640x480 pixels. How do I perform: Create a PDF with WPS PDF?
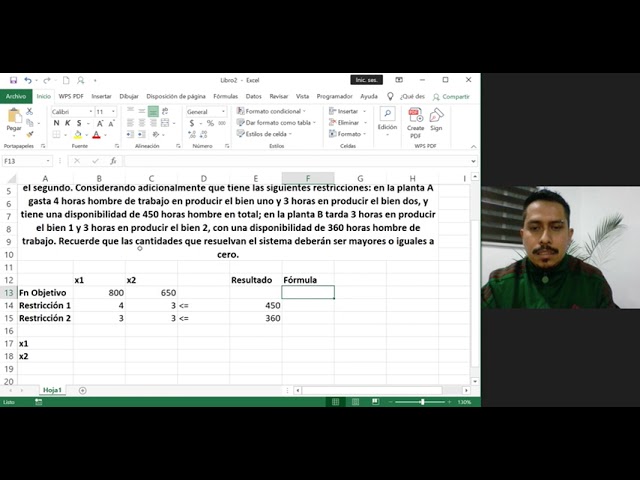416,122
